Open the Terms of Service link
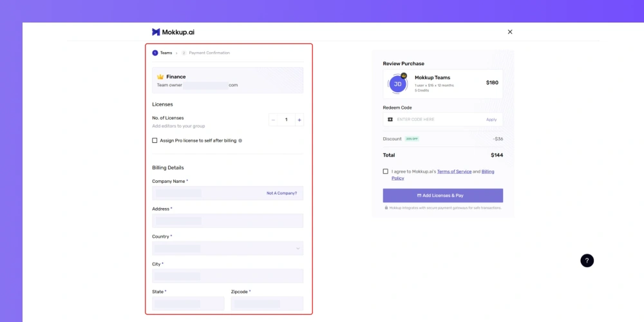This screenshot has height=322, width=644. 454,171
